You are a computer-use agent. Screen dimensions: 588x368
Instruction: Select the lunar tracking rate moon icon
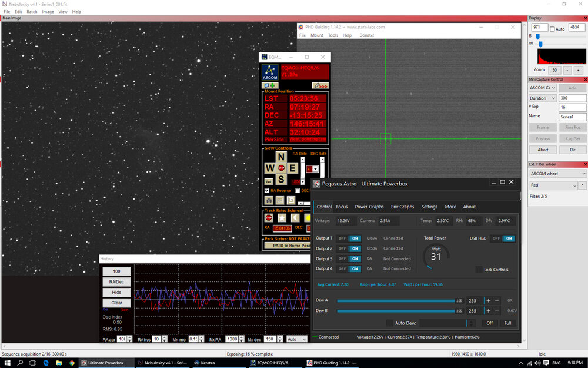295,218
